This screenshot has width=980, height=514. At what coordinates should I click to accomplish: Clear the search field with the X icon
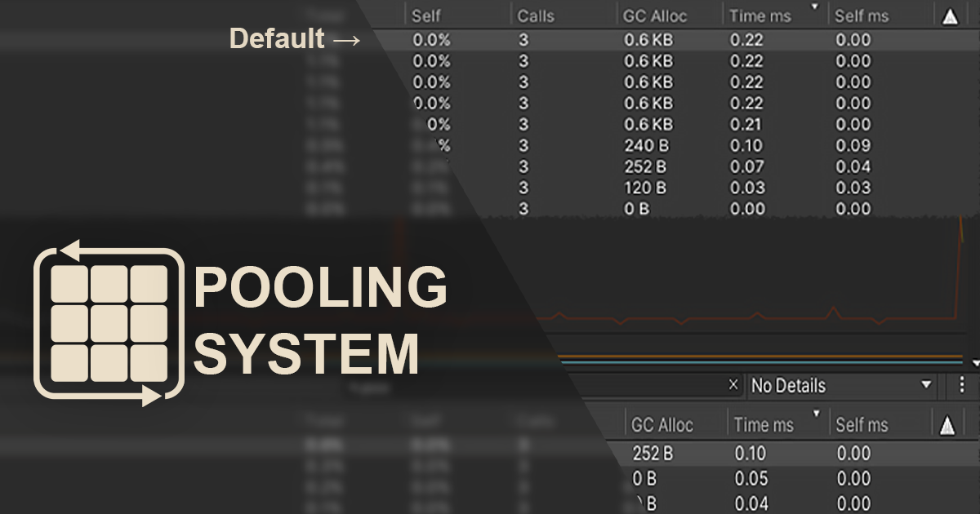click(733, 384)
